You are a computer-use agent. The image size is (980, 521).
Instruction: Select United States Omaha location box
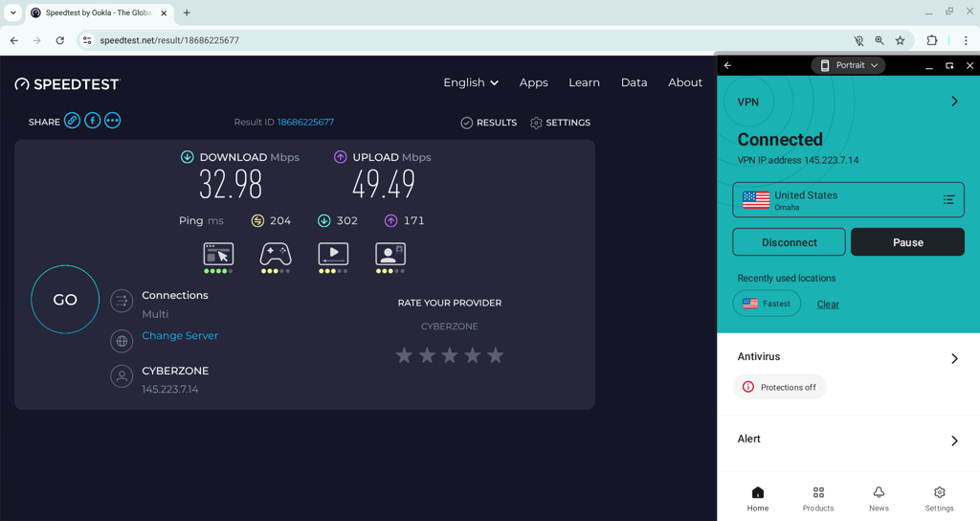click(848, 199)
